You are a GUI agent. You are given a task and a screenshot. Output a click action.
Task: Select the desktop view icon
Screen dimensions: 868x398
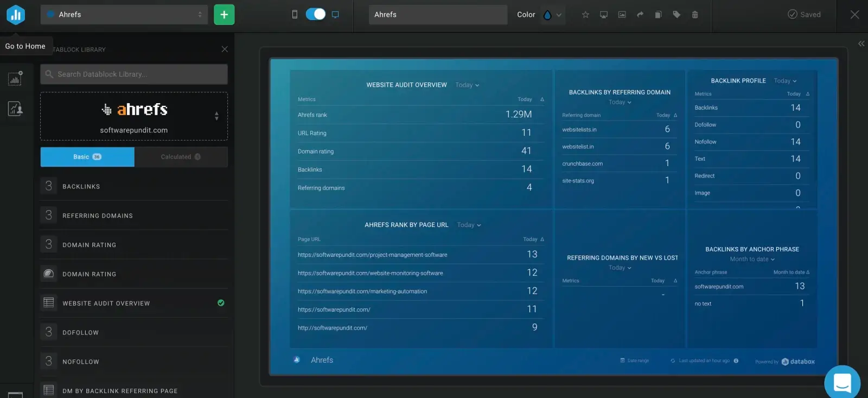pyautogui.click(x=335, y=15)
